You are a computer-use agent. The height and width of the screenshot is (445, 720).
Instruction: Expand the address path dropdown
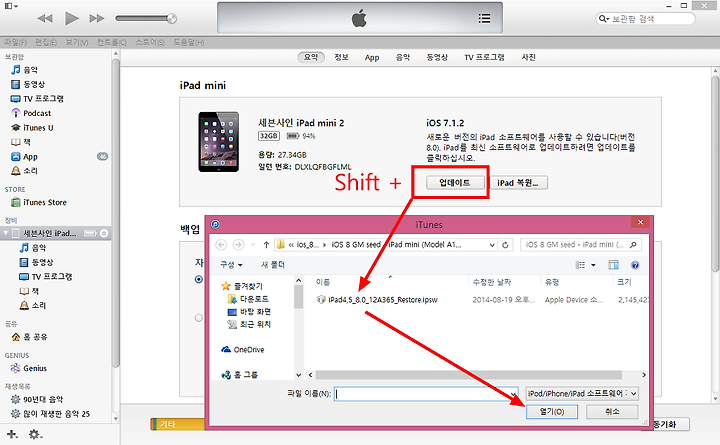[x=492, y=245]
